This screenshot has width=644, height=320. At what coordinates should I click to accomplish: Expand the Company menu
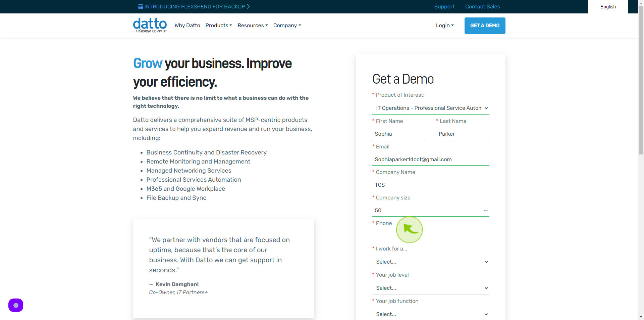[x=287, y=26]
